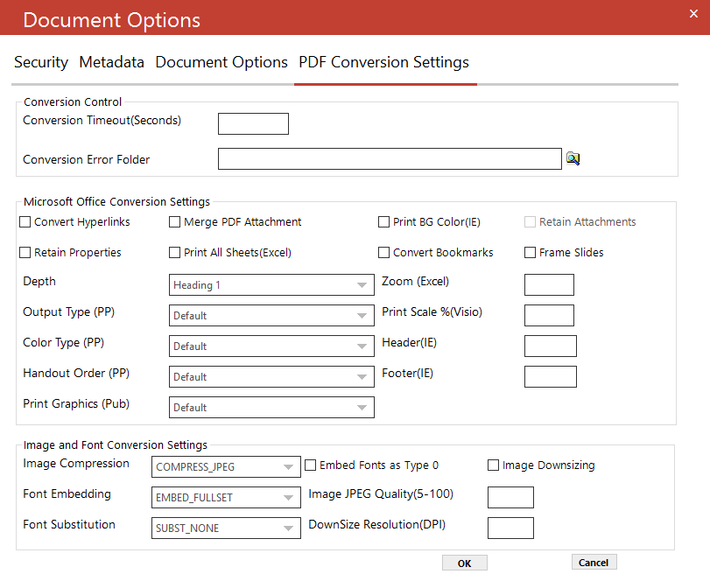Image resolution: width=710 pixels, height=588 pixels.
Task: Enable the Frame Slides option
Action: pos(530,253)
